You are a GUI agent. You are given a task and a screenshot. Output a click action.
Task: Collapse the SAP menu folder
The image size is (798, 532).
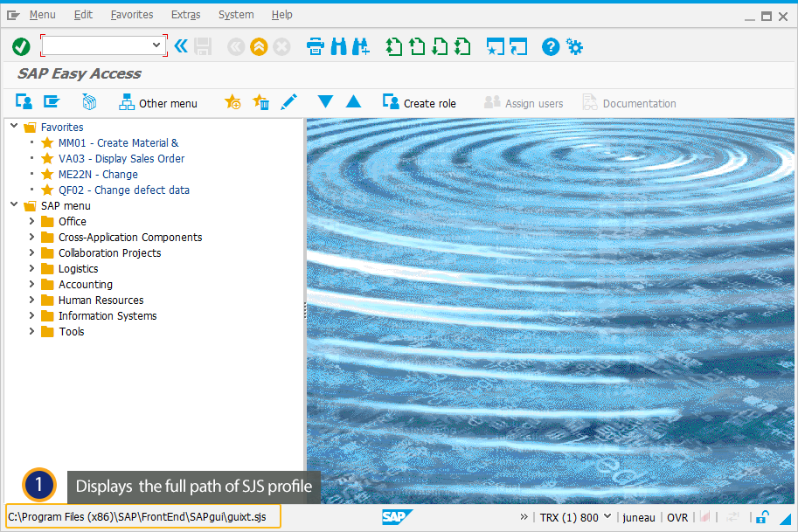click(14, 204)
